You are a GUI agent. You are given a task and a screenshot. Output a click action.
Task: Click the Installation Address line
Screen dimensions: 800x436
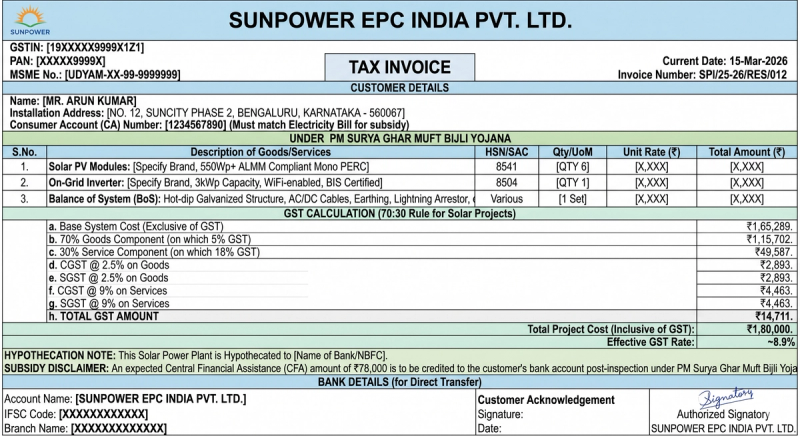(207, 113)
